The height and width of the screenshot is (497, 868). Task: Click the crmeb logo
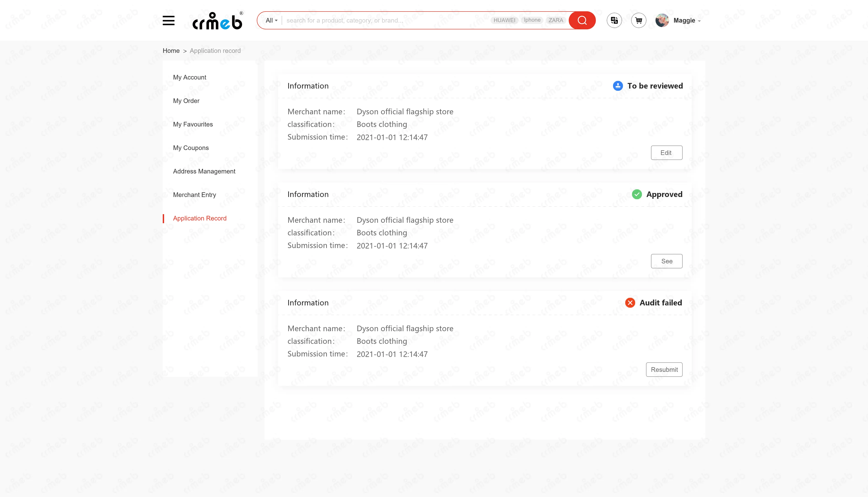pyautogui.click(x=218, y=21)
